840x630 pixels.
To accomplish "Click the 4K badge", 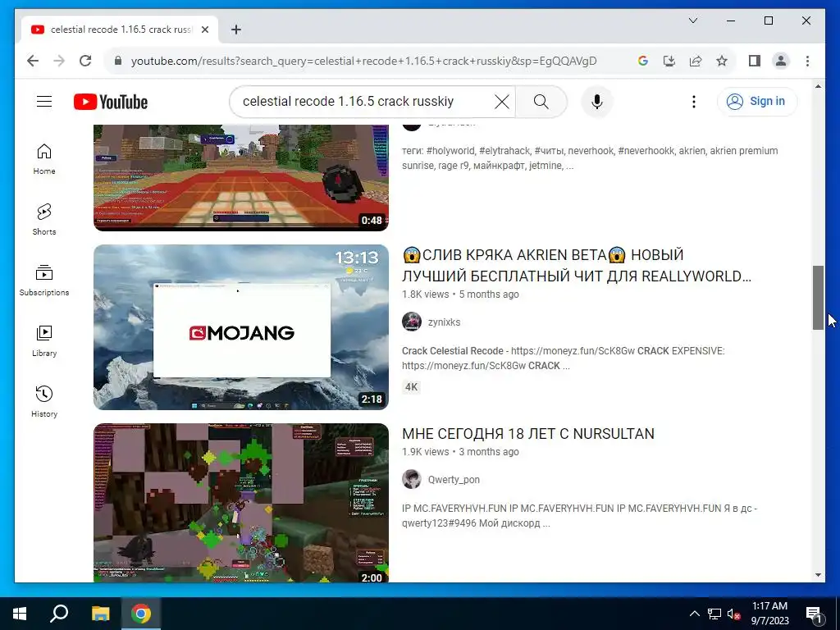I will 411,387.
